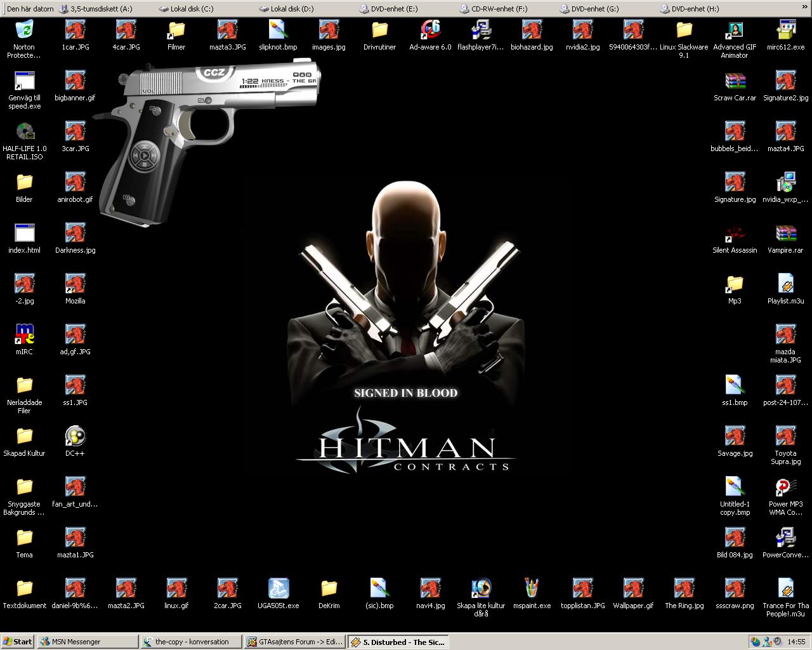
Task: Open Toyota Supra.jpg image
Action: click(785, 444)
